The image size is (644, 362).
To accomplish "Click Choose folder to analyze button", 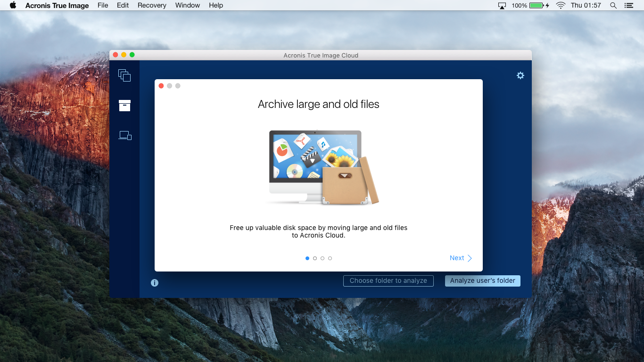I will [x=388, y=281].
